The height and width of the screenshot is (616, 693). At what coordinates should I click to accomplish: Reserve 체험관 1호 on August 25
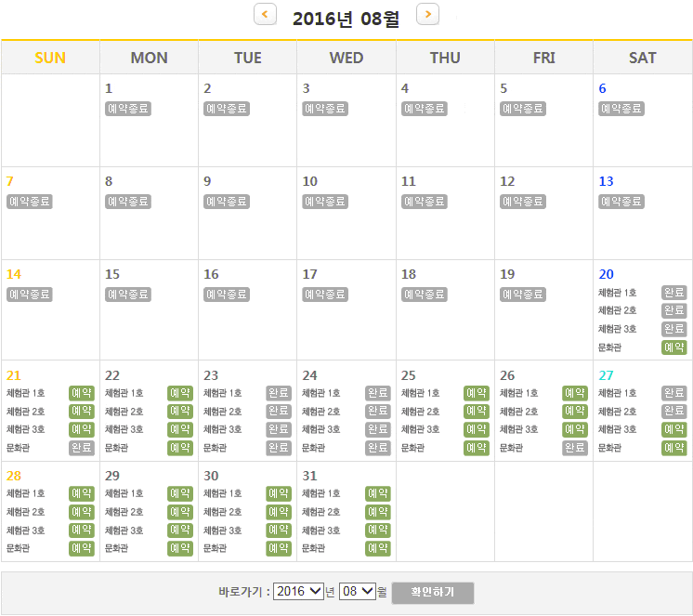coord(476,393)
